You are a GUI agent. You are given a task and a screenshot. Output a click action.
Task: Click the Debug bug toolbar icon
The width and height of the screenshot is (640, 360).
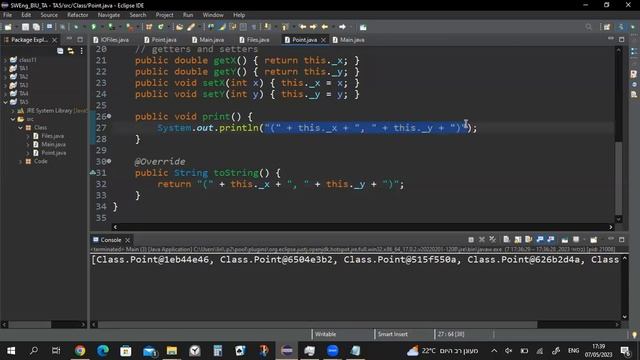pyautogui.click(x=76, y=27)
